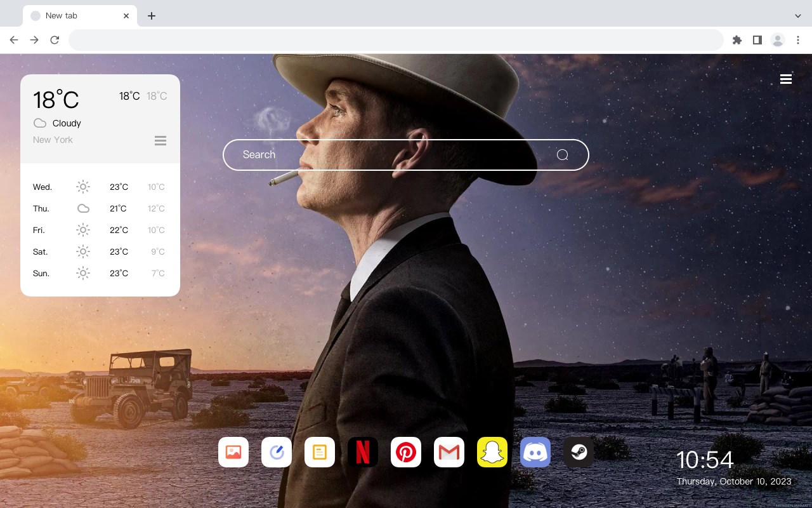Click the current 18°C temperature
The image size is (812, 508).
[56, 99]
